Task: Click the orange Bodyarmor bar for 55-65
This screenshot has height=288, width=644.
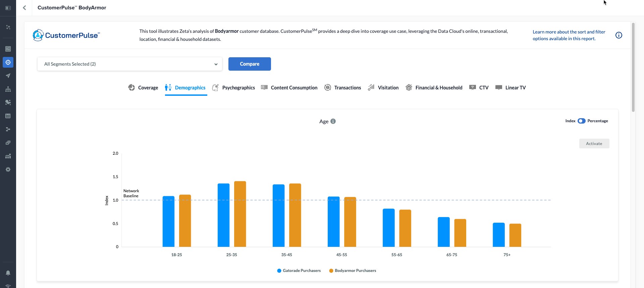Action: click(405, 228)
